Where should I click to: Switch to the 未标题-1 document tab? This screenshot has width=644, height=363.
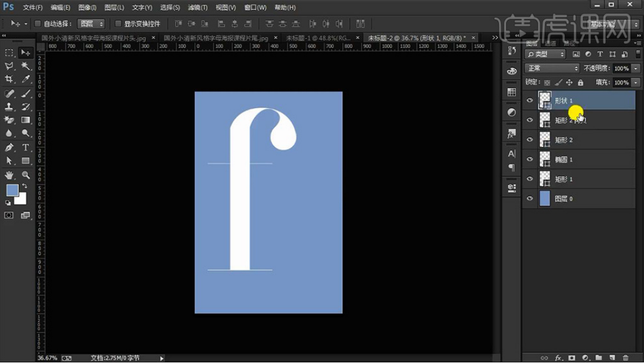tap(318, 38)
